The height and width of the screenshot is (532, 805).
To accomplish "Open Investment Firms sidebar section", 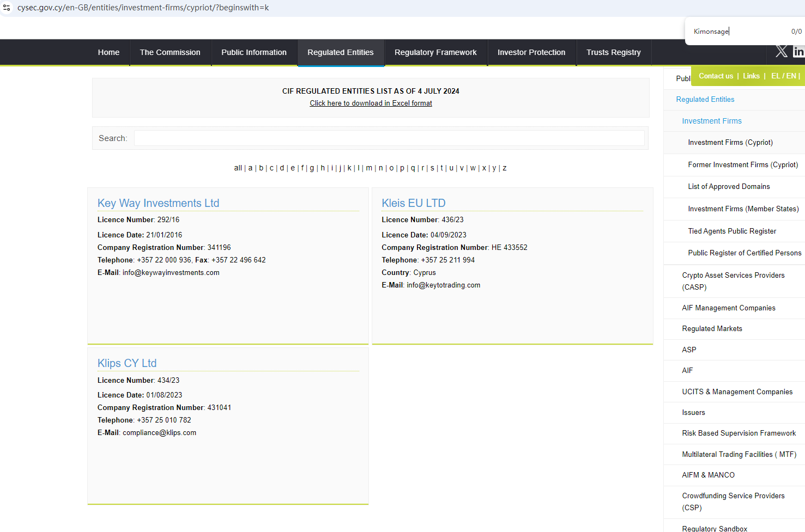I will tap(712, 121).
